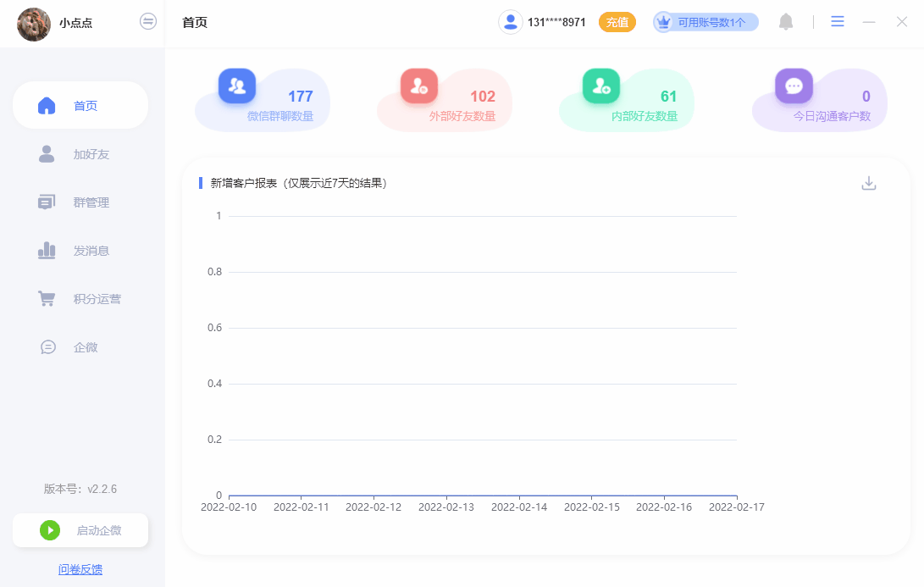The image size is (924, 587).
Task: Click the green 内部好友数量 icon
Action: (x=601, y=86)
